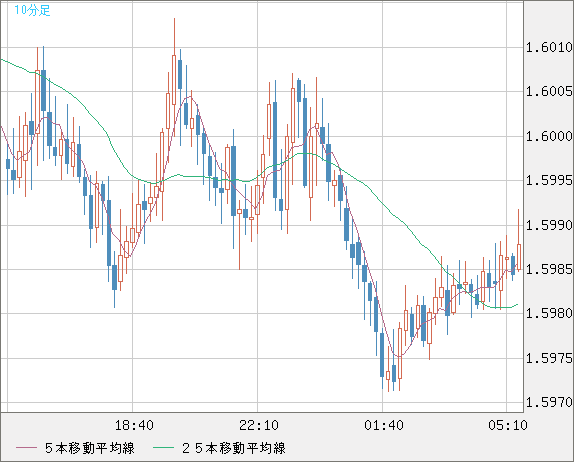
Task: Click the 1.6005 price axis label
Action: pos(549,91)
